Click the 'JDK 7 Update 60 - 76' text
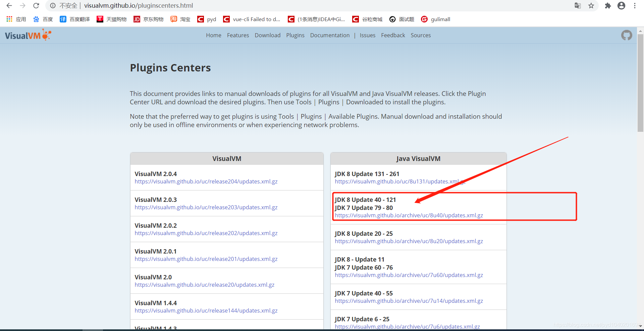Viewport: 644px width, 331px height. [364, 267]
